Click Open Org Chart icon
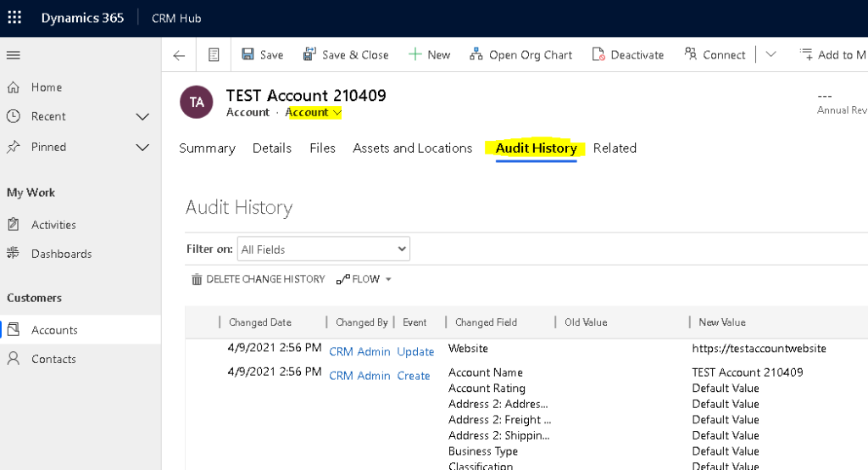 click(476, 54)
